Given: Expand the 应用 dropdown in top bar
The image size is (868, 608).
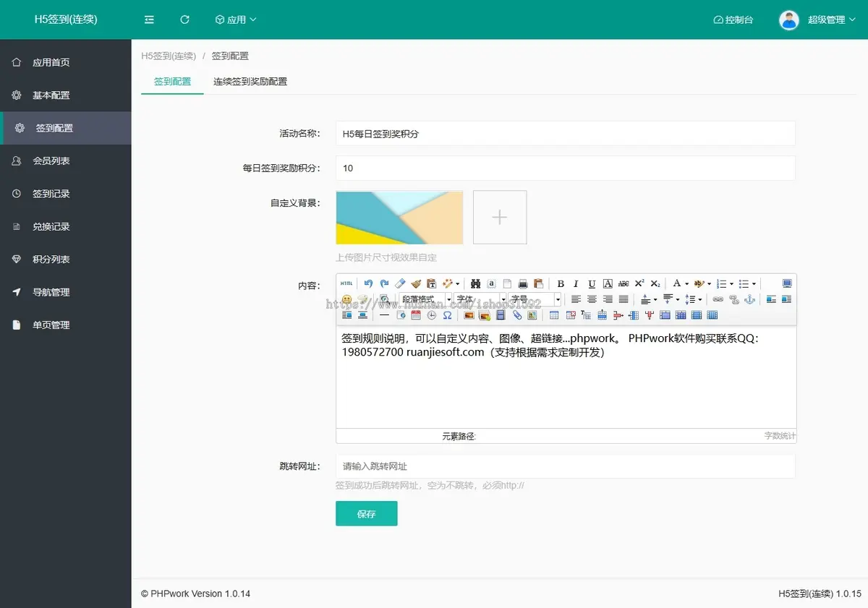Looking at the screenshot, I should 236,20.
